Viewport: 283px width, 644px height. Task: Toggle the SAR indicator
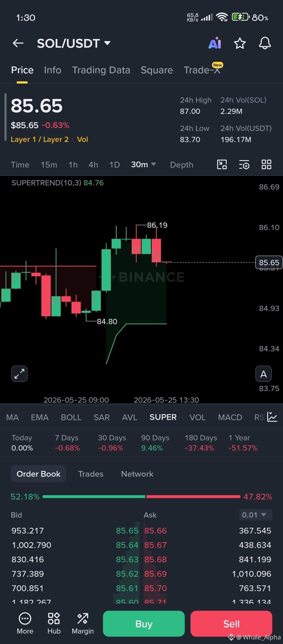[x=102, y=417]
